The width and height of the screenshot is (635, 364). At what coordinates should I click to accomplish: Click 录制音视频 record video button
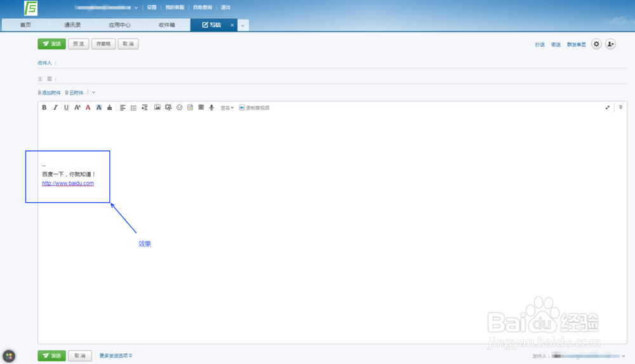[x=255, y=108]
